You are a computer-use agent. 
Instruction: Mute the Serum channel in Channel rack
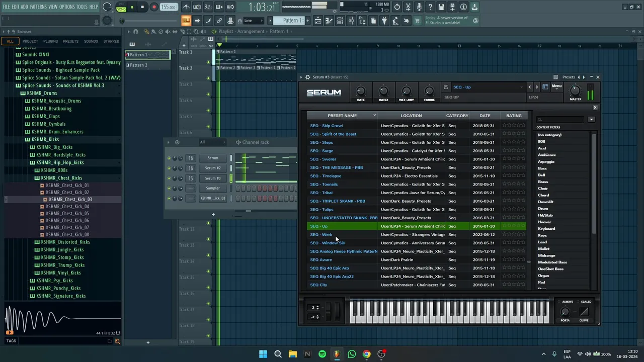(x=169, y=158)
